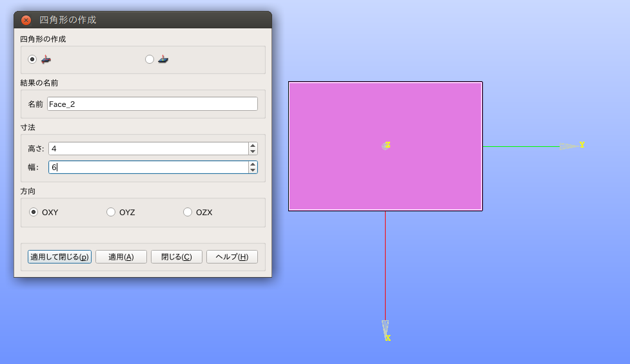Close the 四角形の作成 dialog
630x364 pixels.
coord(26,20)
